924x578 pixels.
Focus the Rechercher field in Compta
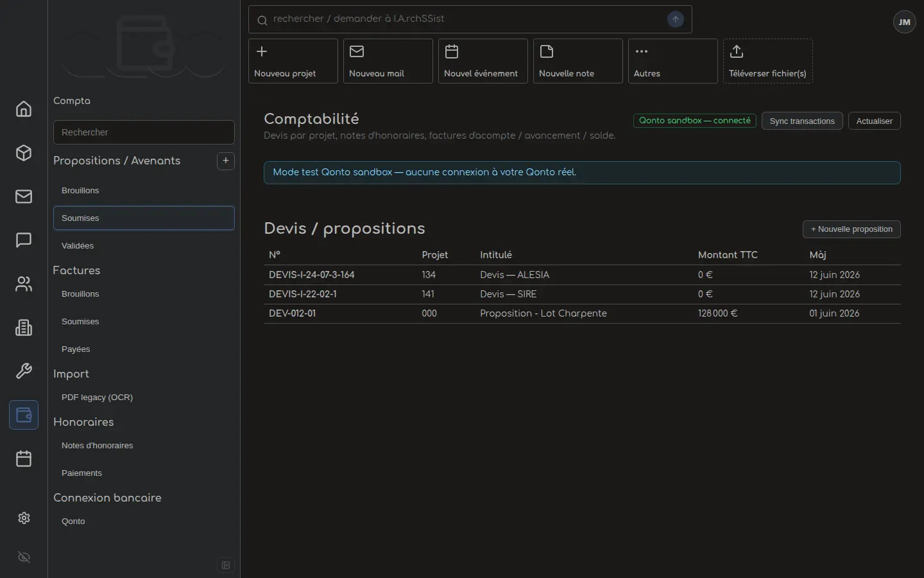[144, 132]
